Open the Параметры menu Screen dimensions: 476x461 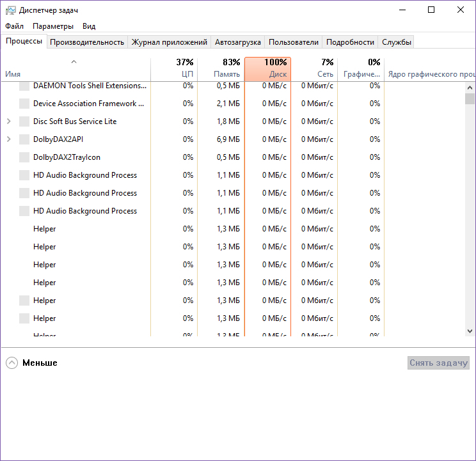tap(53, 26)
